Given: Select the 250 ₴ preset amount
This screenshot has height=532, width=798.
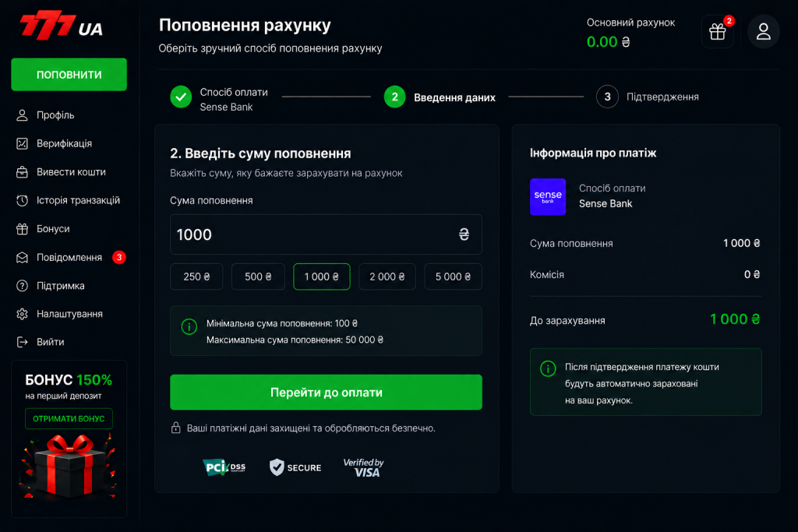Looking at the screenshot, I should [x=196, y=277].
